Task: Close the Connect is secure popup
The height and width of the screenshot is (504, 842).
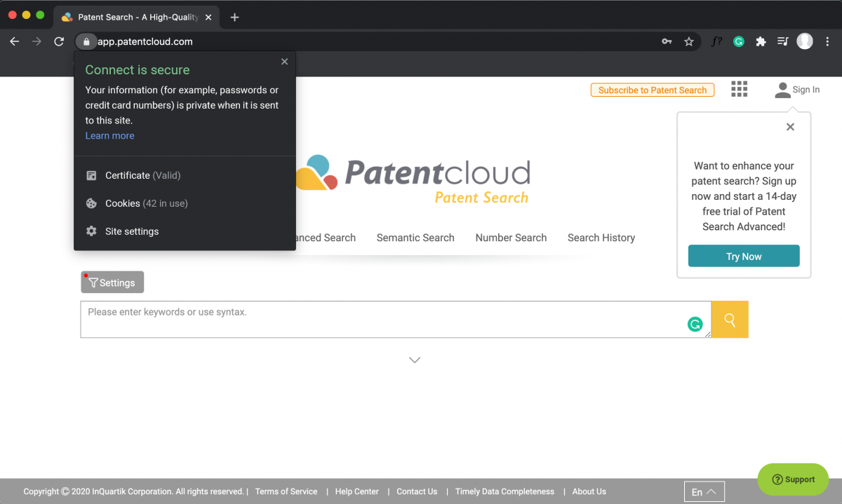Action: pos(284,62)
